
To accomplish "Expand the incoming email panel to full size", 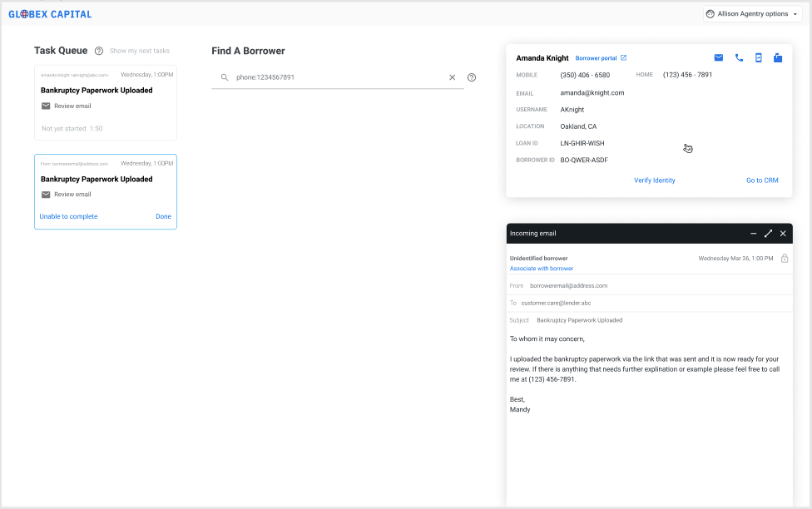I will (x=768, y=234).
